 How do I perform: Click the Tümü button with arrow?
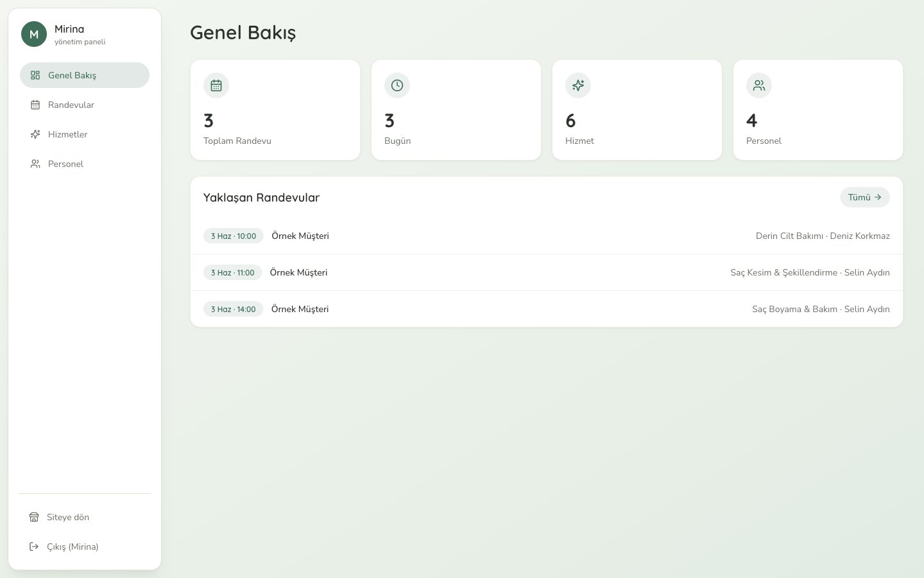(865, 197)
